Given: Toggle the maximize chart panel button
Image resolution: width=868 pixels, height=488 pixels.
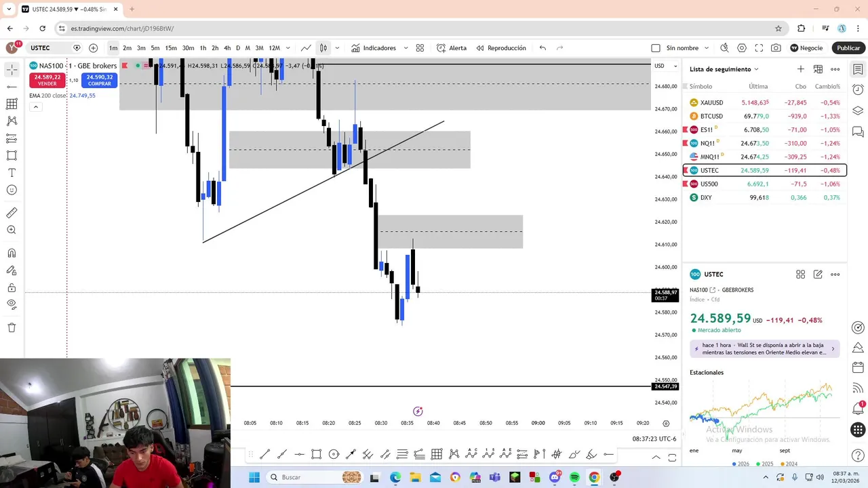Looking at the screenshot, I should [672, 457].
